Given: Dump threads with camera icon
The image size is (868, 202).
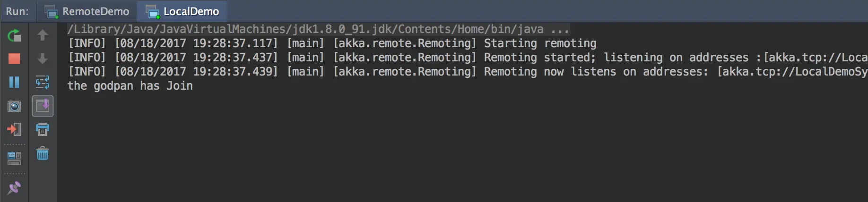Looking at the screenshot, I should click(14, 106).
